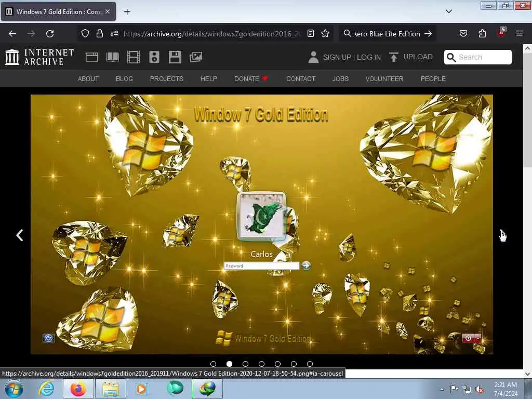Toggle reader view icon
Screen dimensions: 532x399
coord(311,33)
